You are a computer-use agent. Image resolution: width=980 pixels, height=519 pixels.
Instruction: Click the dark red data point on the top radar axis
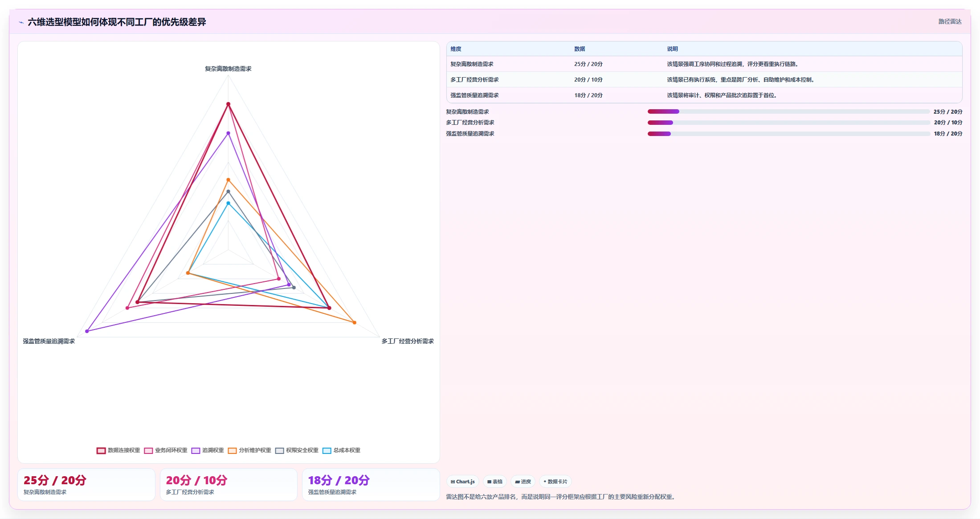point(229,104)
